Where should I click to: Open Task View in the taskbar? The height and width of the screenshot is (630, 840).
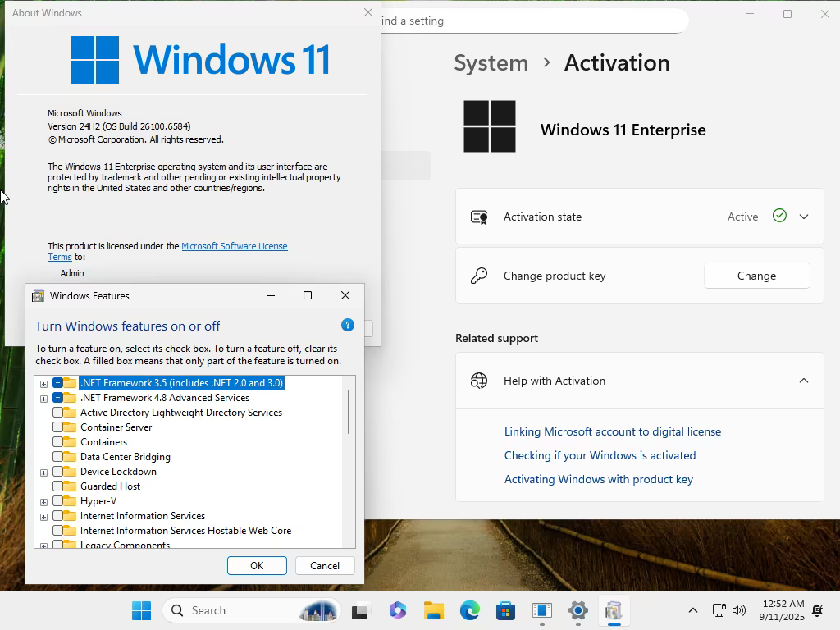pyautogui.click(x=361, y=610)
